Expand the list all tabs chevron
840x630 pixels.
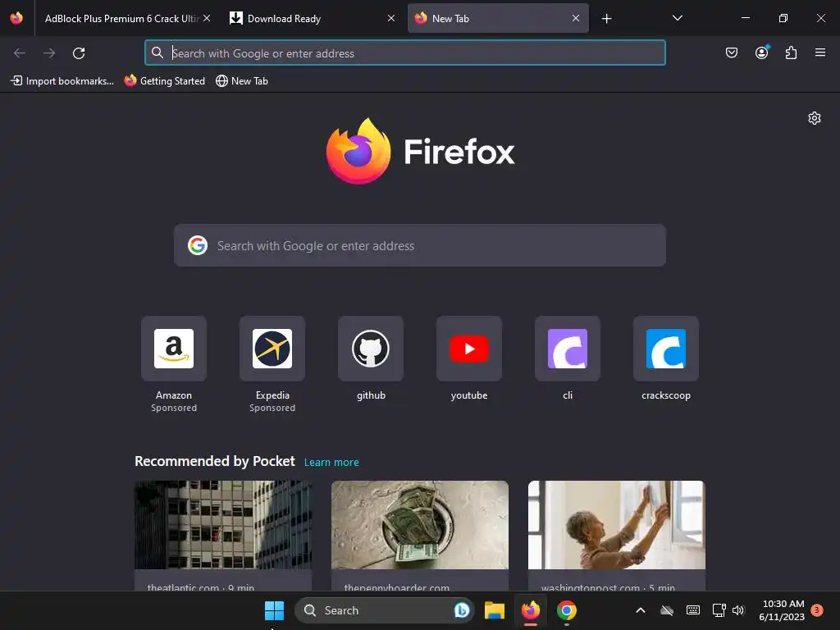[x=677, y=18]
